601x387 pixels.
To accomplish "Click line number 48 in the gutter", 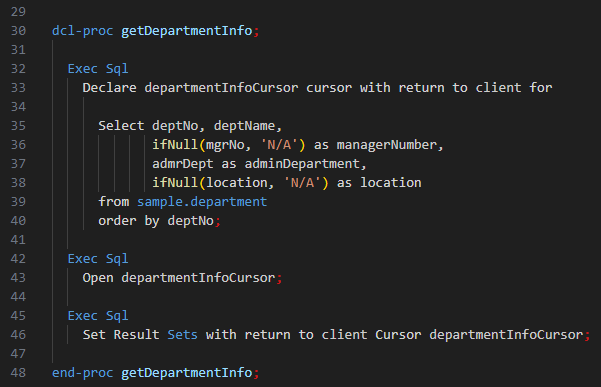I will pos(18,373).
